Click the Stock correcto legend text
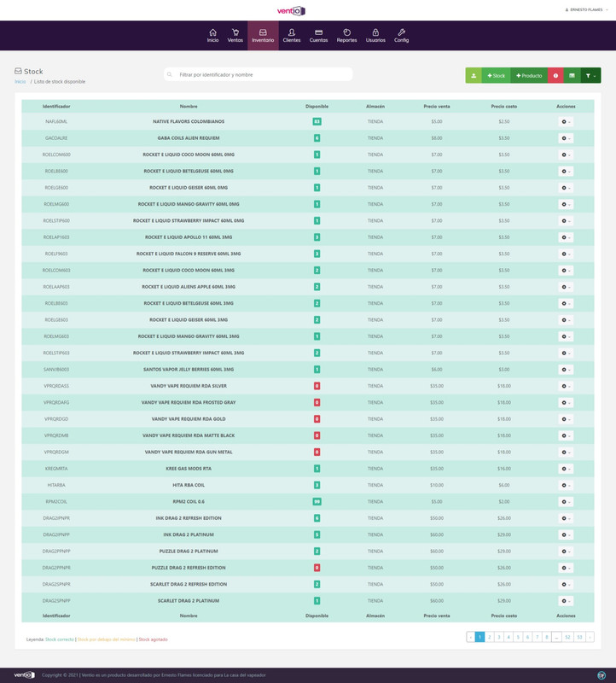The width and height of the screenshot is (616, 683). pyautogui.click(x=60, y=639)
